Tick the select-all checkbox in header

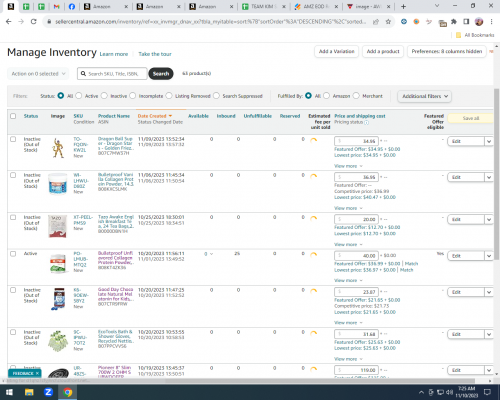click(13, 116)
